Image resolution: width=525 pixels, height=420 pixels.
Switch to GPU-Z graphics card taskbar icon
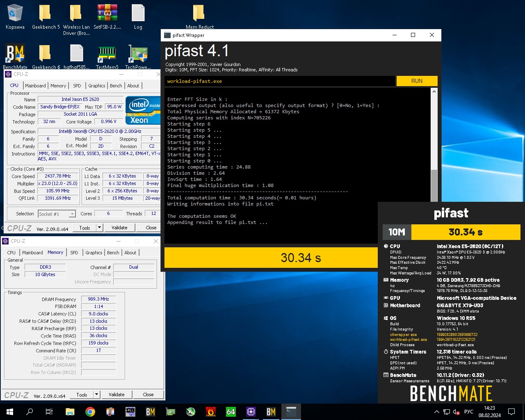[x=171, y=412]
